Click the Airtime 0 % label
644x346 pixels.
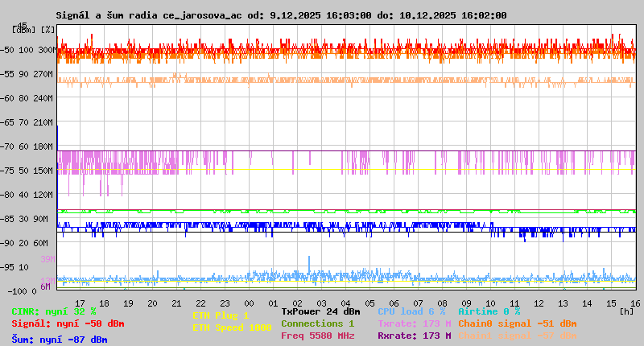[x=489, y=311]
